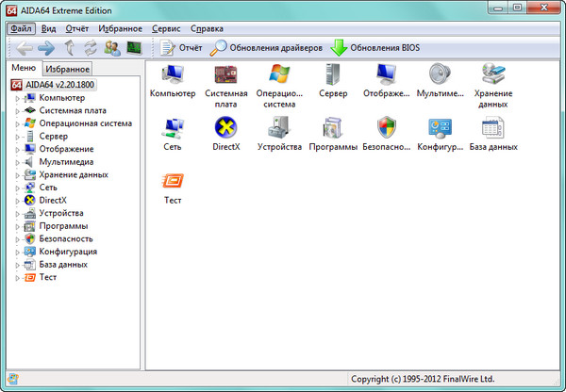Switch to the Избранное tab
This screenshot has width=566, height=392.
tap(67, 69)
